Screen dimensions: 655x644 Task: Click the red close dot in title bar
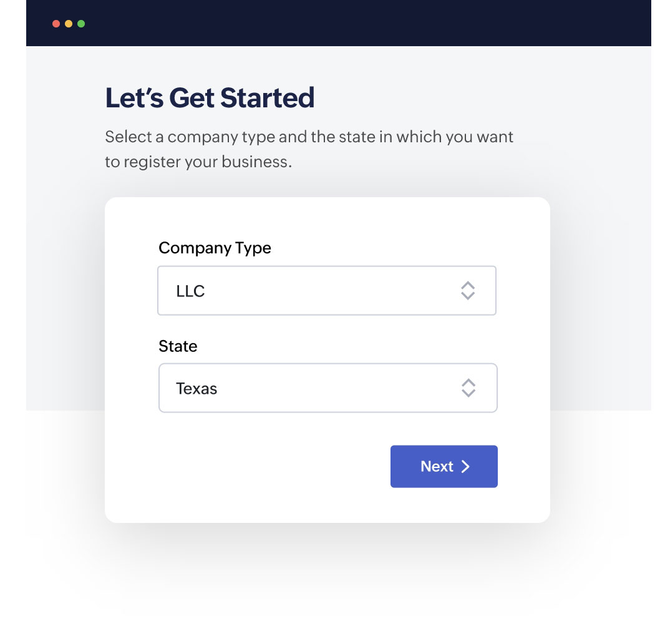coord(56,24)
